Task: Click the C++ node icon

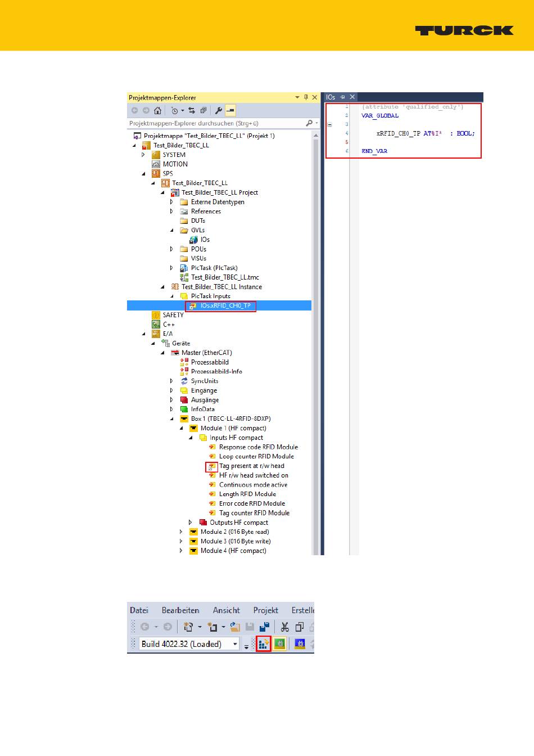Action: coord(156,325)
